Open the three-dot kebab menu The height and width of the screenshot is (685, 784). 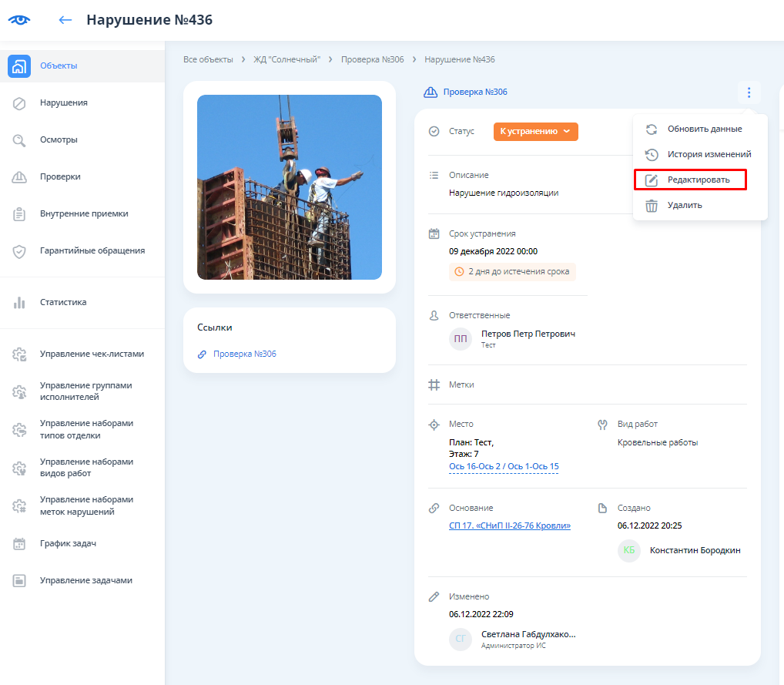coord(748,93)
